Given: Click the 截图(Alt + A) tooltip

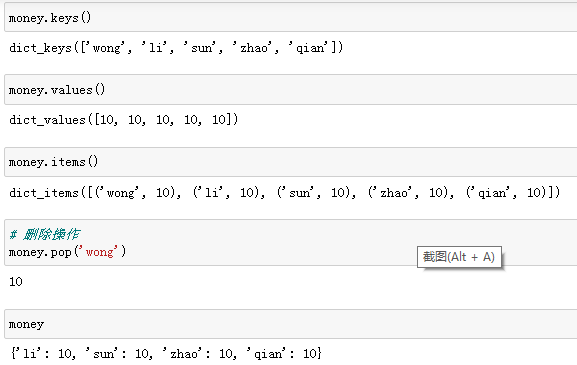Looking at the screenshot, I should tap(459, 257).
